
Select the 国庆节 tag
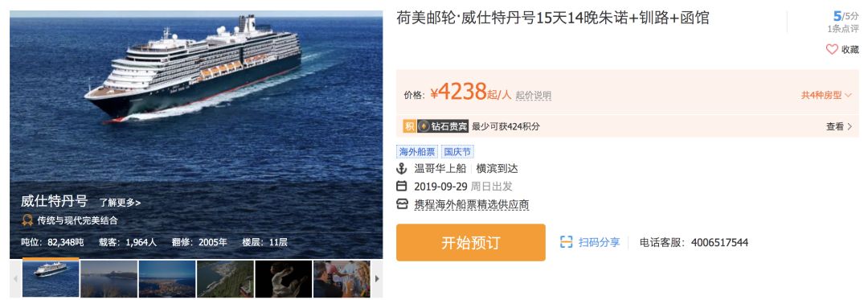point(457,152)
